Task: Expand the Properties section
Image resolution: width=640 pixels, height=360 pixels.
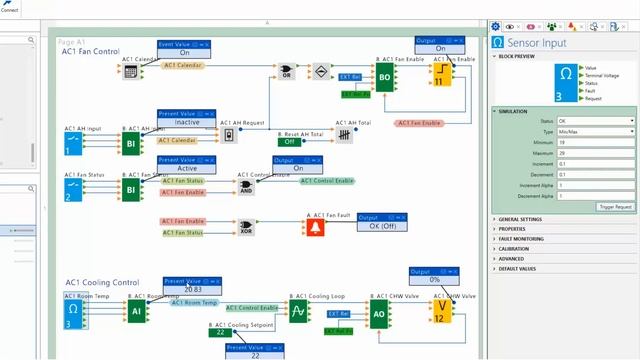Action: [x=495, y=229]
